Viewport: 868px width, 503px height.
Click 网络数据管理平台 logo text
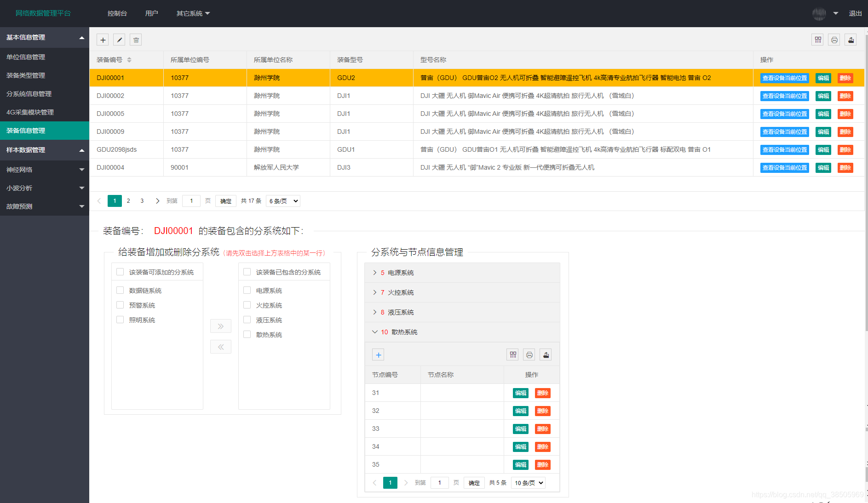tap(43, 13)
